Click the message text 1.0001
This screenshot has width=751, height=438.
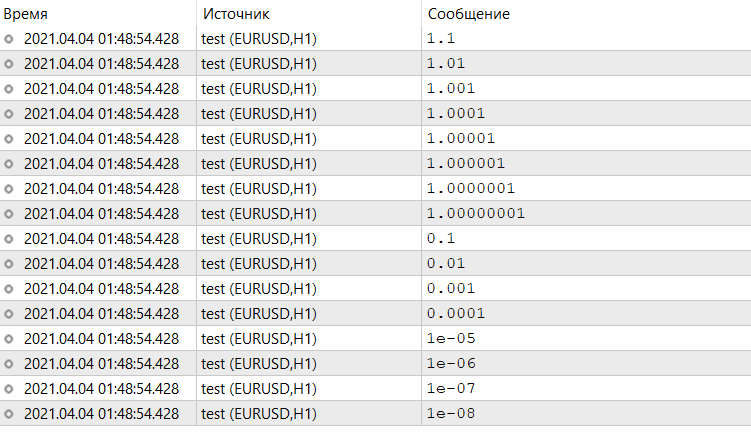(455, 114)
